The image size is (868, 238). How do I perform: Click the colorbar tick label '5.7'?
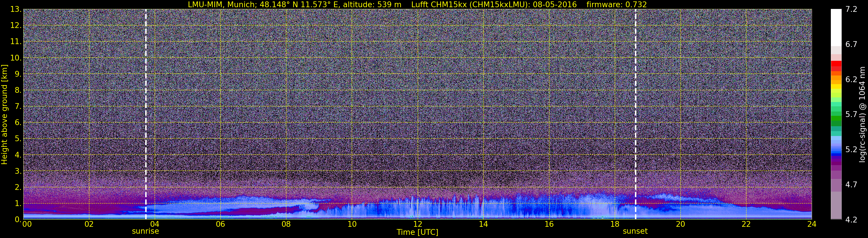pos(851,115)
